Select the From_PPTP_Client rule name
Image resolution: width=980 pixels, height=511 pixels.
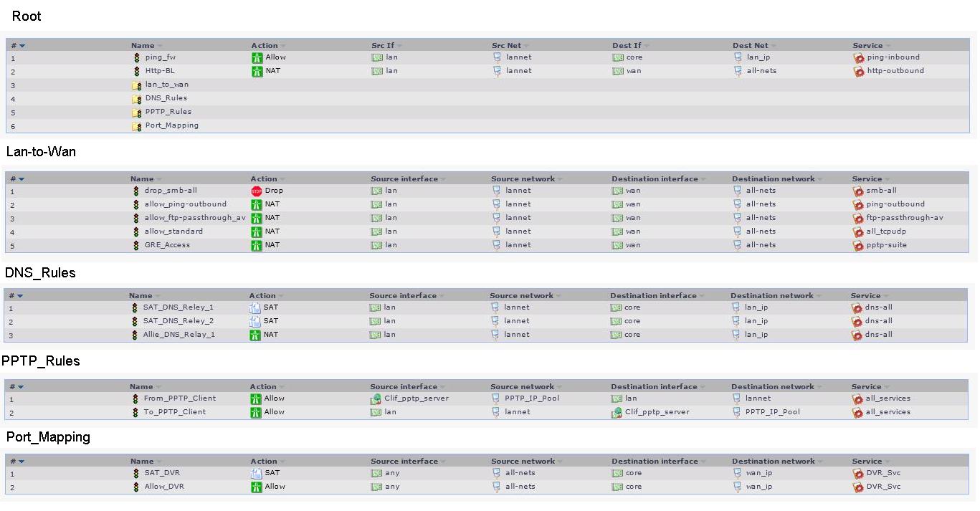[180, 398]
